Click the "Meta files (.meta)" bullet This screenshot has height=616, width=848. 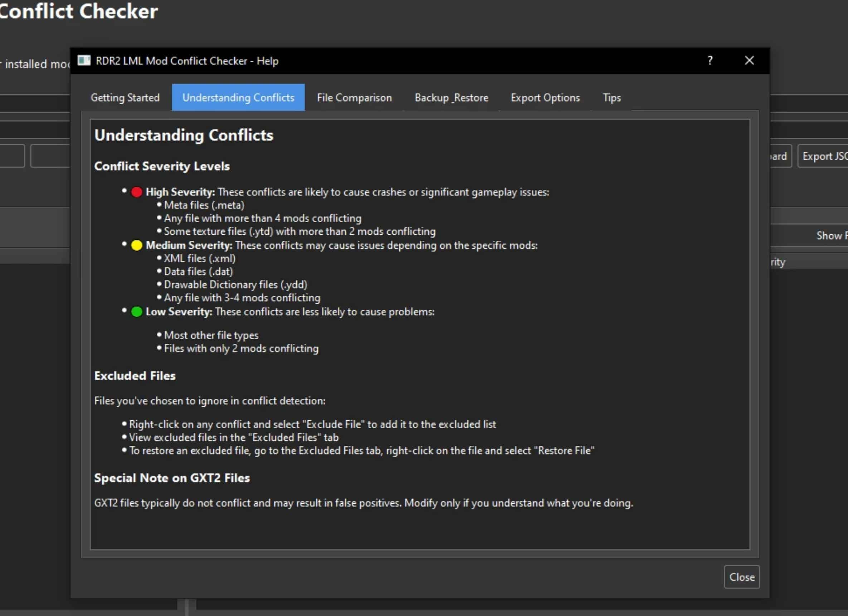coord(204,205)
